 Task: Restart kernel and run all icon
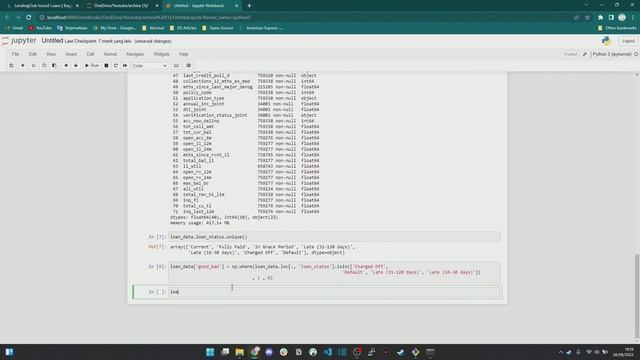click(x=125, y=66)
